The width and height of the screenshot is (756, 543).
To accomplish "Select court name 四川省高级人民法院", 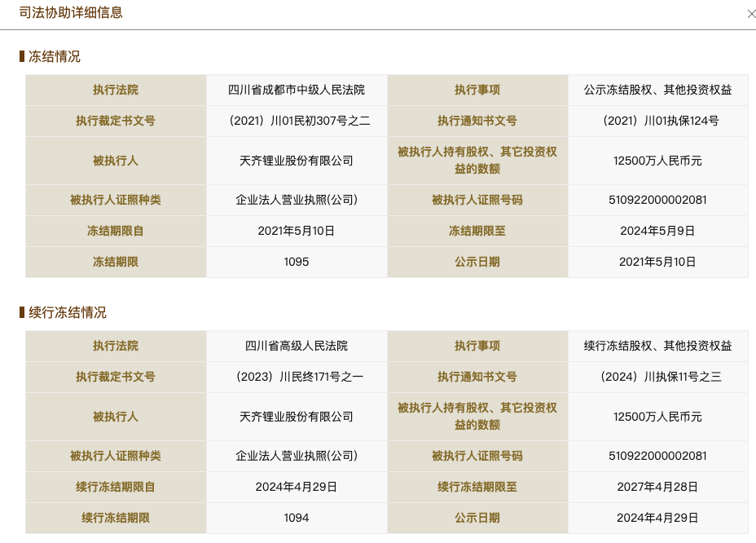I will [x=296, y=346].
